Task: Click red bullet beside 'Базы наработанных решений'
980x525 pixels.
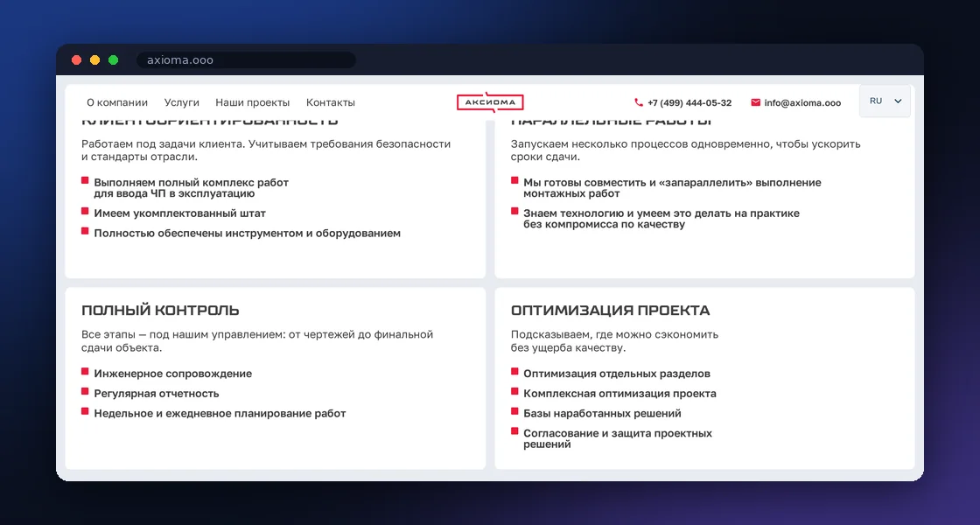Action: pyautogui.click(x=514, y=411)
